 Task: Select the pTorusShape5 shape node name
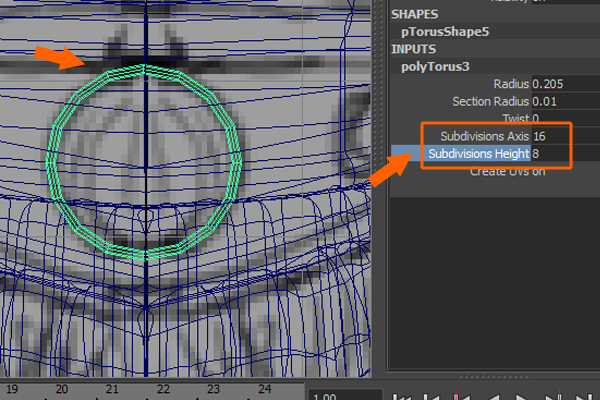pos(445,32)
